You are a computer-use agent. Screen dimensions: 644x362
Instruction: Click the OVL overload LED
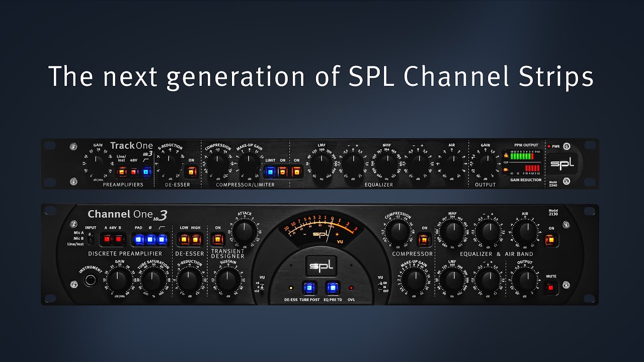[351, 288]
